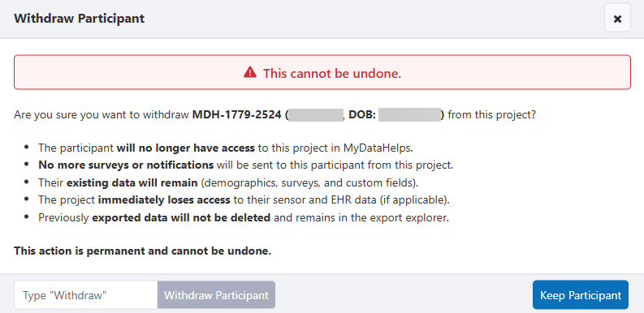Focus the Type "Withdraw" confirmation field
The image size is (644, 313).
coord(86,295)
